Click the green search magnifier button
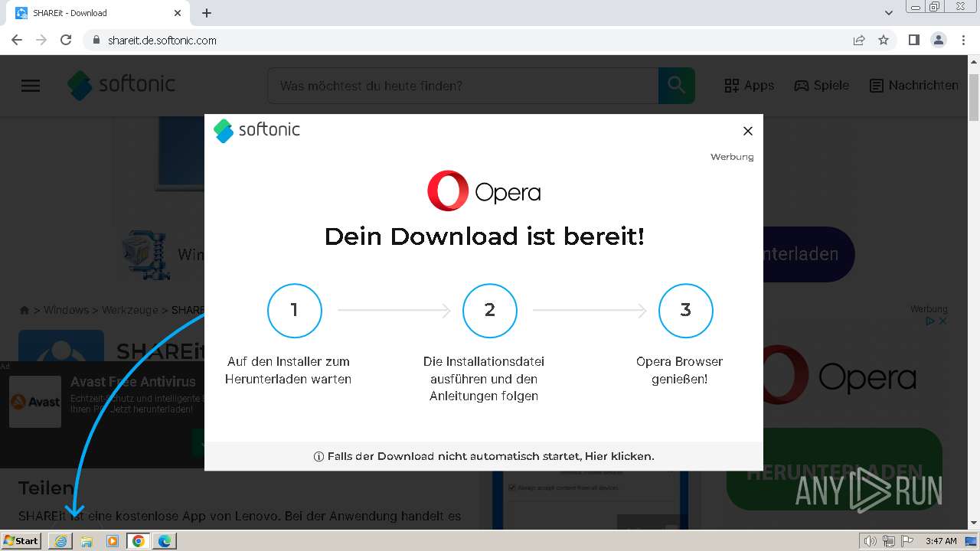The height and width of the screenshot is (551, 980). [x=677, y=86]
